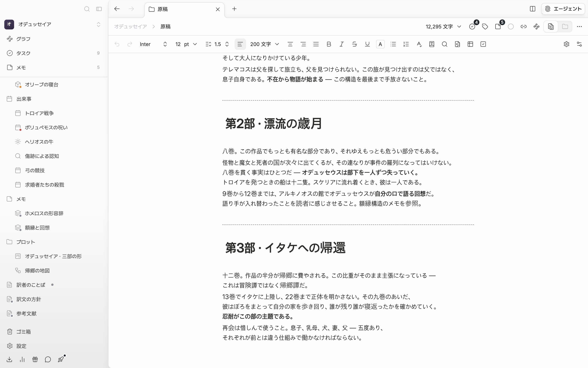Justify the text
This screenshot has height=368, width=588.
(x=316, y=44)
